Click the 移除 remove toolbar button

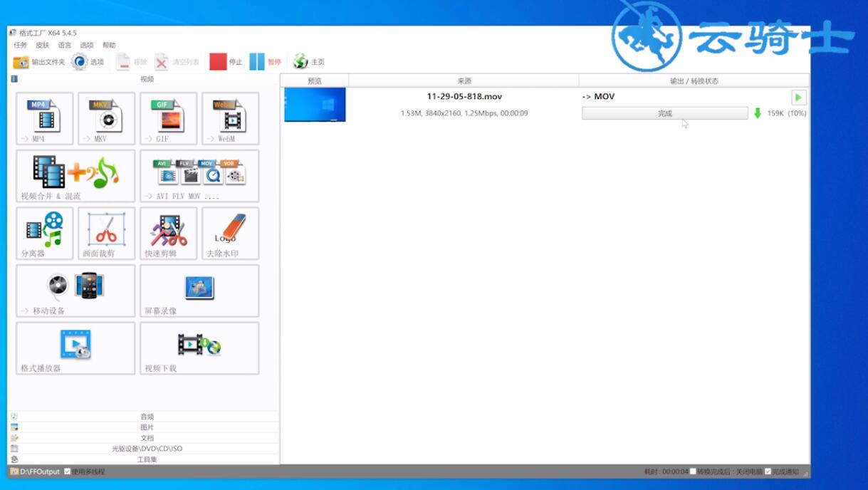tap(132, 62)
